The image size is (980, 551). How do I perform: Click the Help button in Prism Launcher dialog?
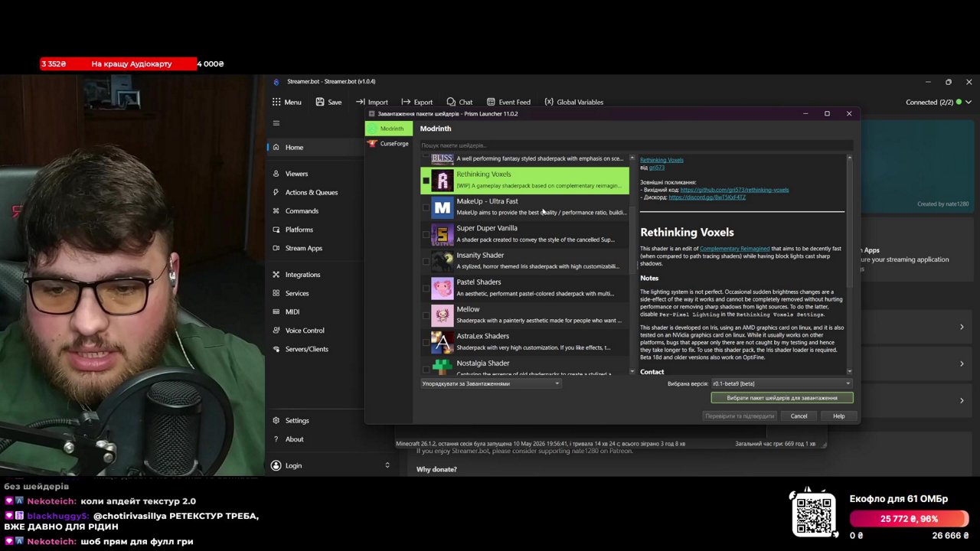838,416
